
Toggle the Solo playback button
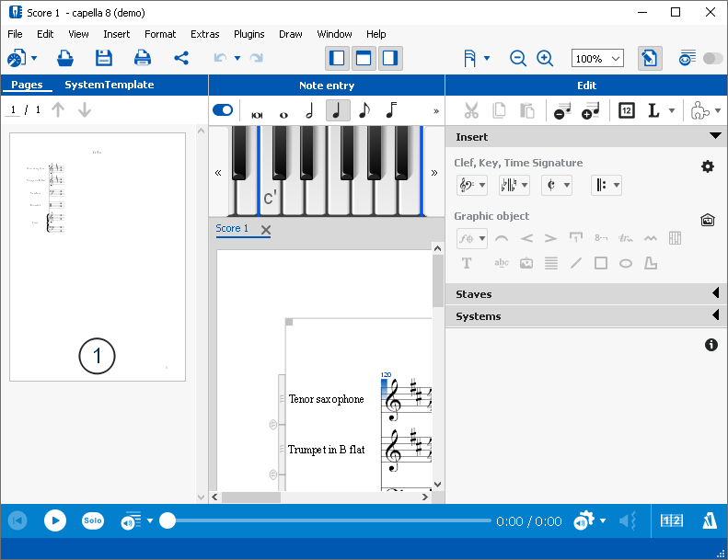pyautogui.click(x=93, y=520)
